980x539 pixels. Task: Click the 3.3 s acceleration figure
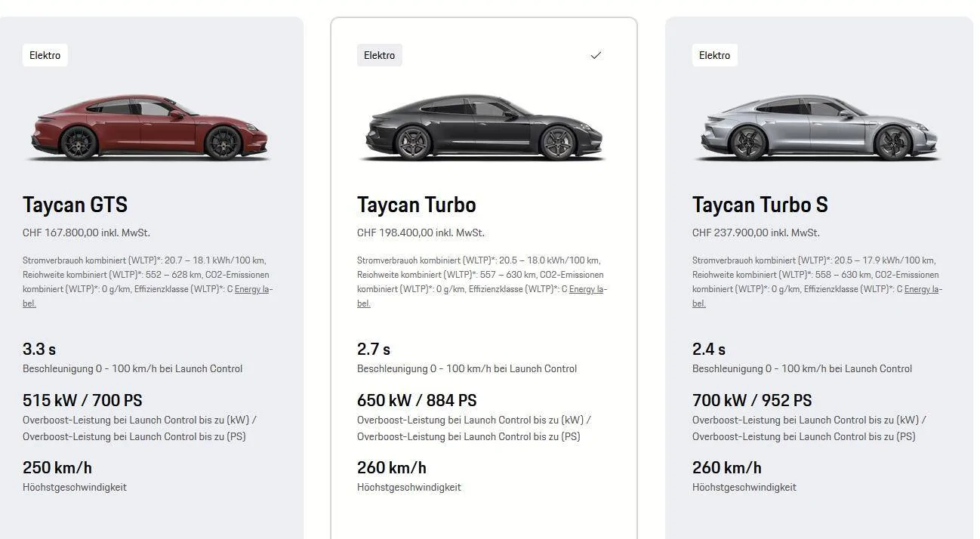point(39,349)
